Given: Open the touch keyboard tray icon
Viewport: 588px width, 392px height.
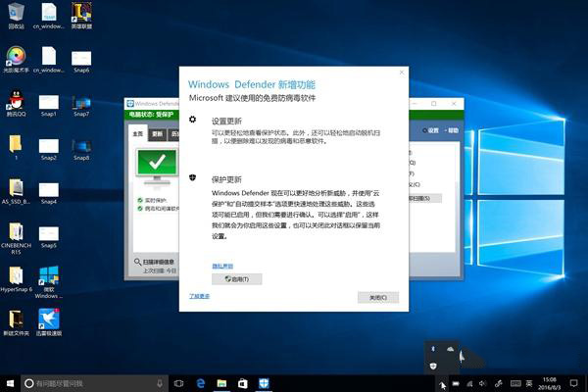Looking at the screenshot, I should [515, 383].
